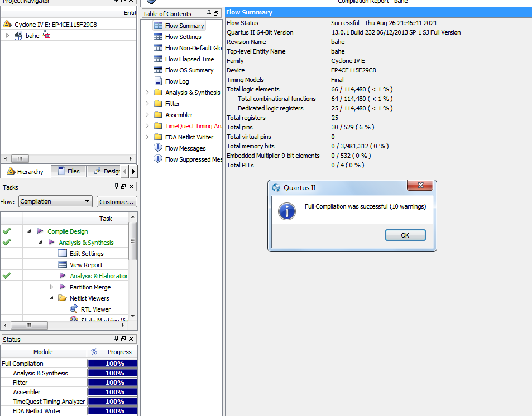The height and width of the screenshot is (416, 532).
Task: Launch the RTL Viewer icon
Action: click(74, 309)
